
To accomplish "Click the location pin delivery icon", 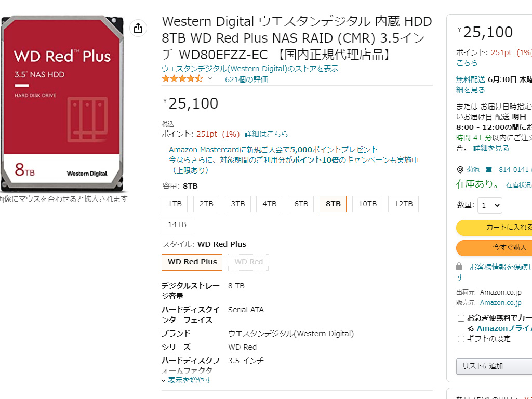I will [x=460, y=170].
